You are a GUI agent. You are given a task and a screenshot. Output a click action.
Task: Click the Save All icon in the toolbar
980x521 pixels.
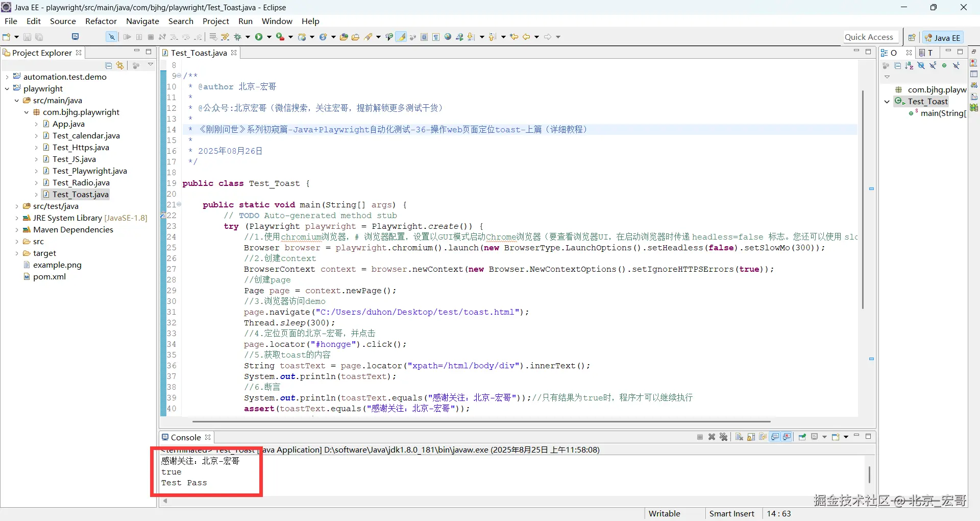point(39,37)
